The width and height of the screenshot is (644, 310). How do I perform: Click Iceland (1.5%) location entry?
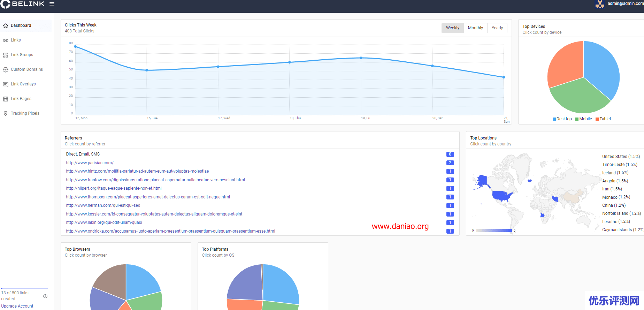615,173
